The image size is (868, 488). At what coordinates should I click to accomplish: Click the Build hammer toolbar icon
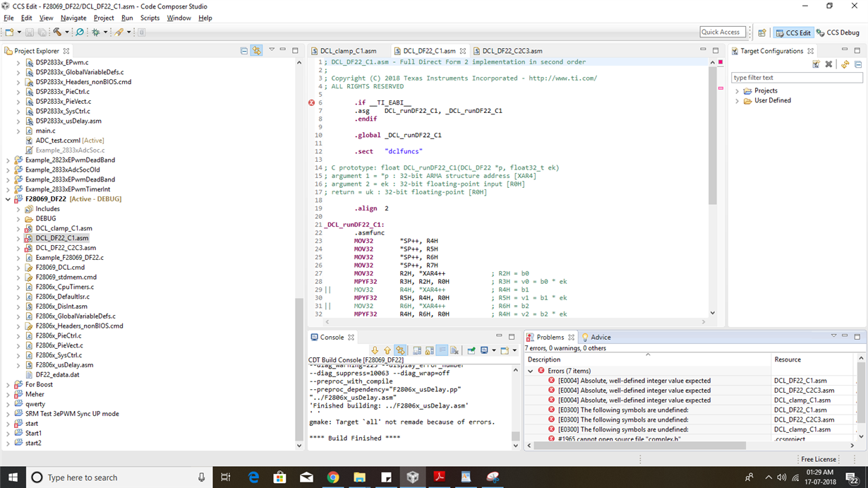point(56,32)
